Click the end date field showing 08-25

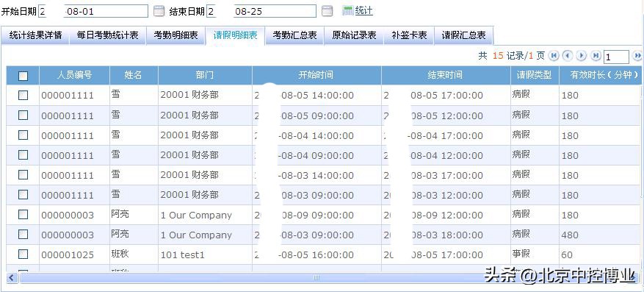click(261, 11)
